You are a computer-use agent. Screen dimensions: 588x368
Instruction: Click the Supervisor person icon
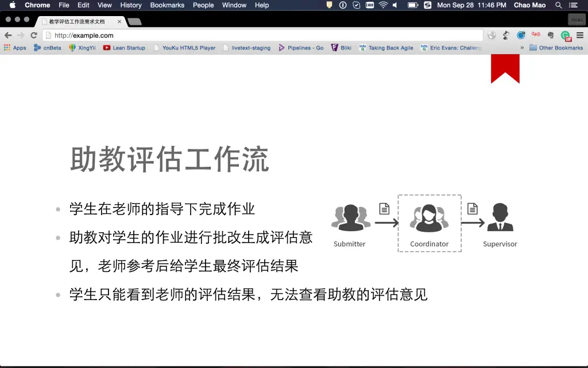pyautogui.click(x=500, y=217)
